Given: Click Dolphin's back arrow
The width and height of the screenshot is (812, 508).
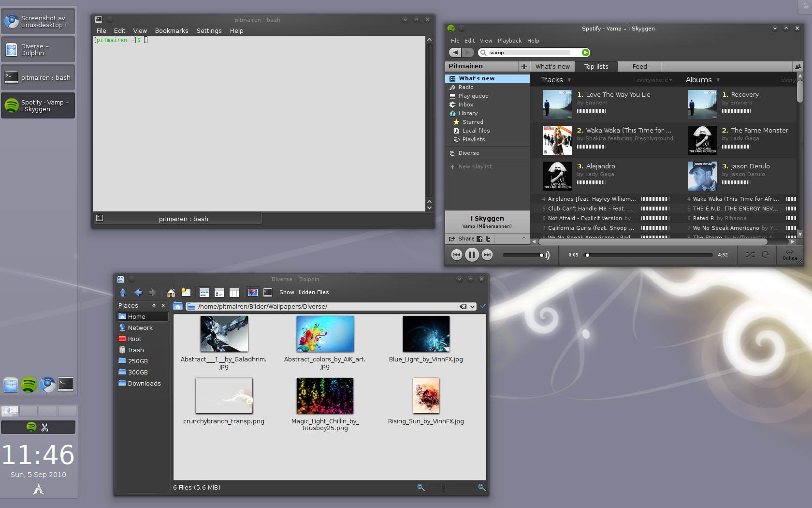Looking at the screenshot, I should [138, 292].
